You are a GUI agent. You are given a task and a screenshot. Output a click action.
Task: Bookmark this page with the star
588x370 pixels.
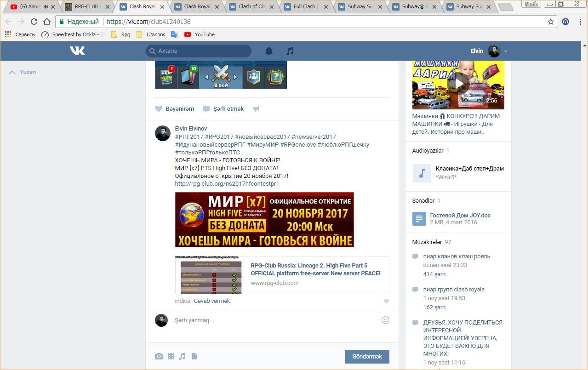pyautogui.click(x=550, y=22)
